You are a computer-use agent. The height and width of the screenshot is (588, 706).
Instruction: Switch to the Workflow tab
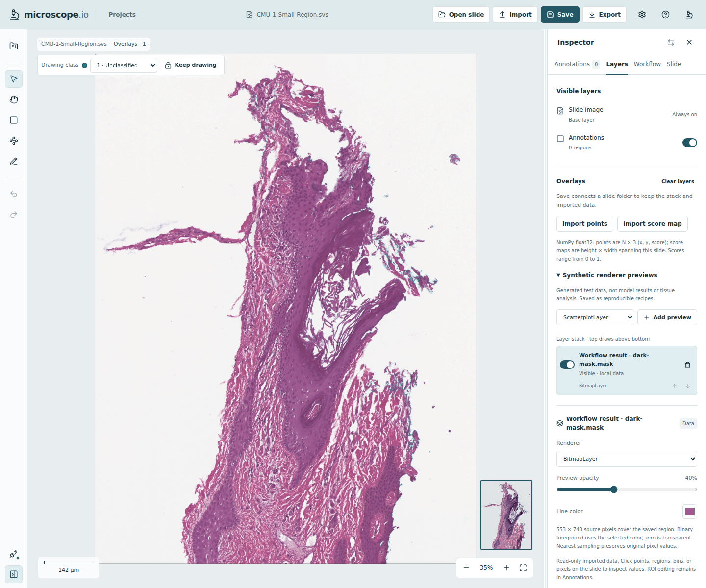pyautogui.click(x=647, y=64)
